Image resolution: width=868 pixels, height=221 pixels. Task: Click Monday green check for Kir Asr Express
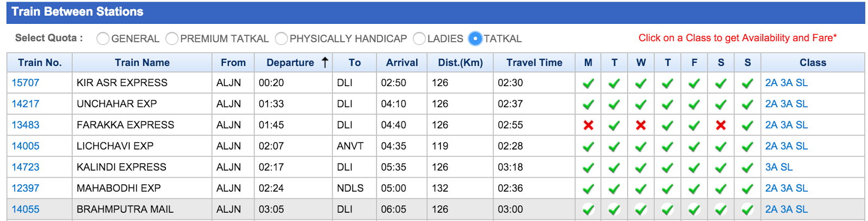[x=588, y=83]
